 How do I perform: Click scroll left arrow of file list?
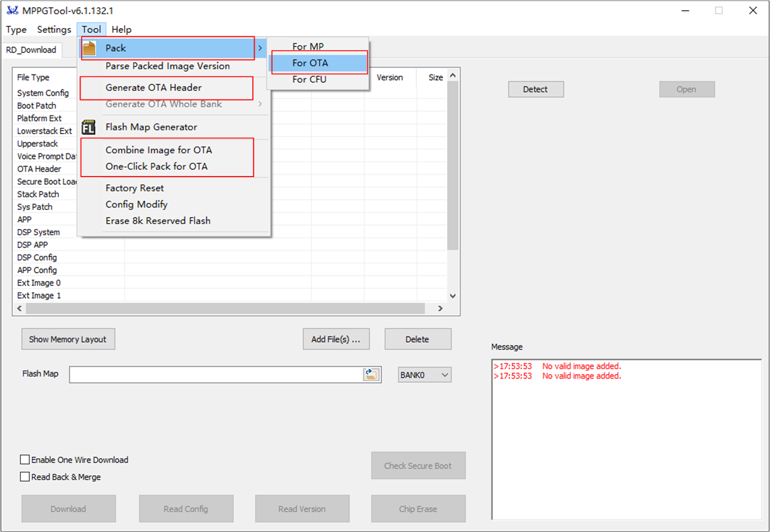pyautogui.click(x=19, y=308)
